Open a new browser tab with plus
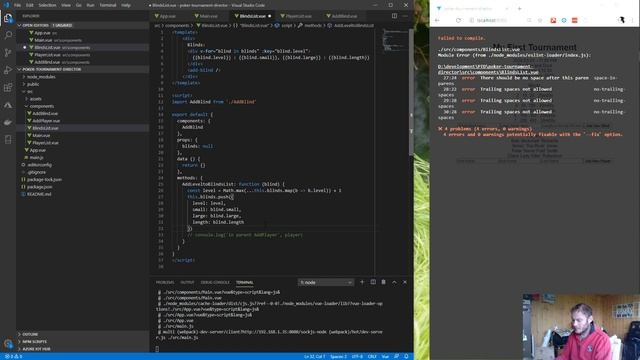Viewport: 640px width, 360px height. [520, 8]
